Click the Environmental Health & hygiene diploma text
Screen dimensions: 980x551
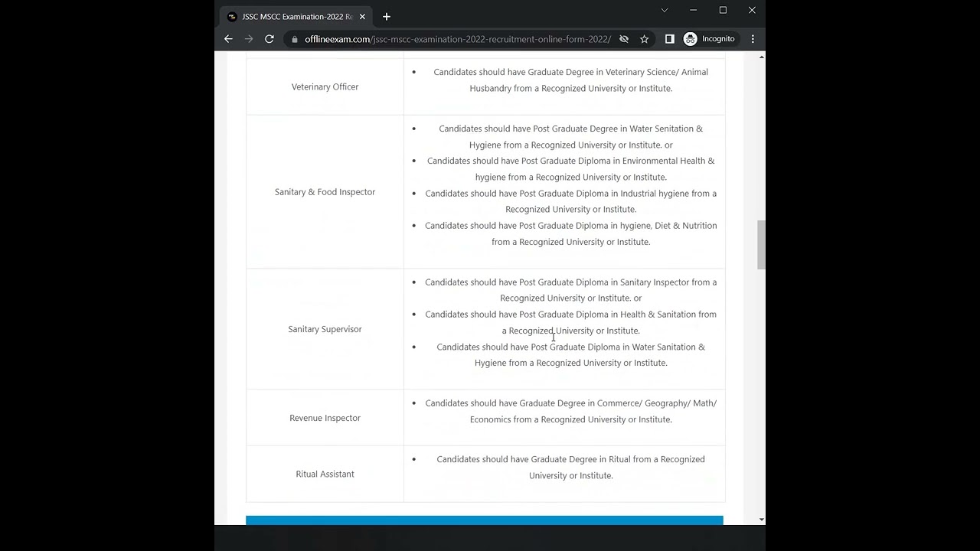click(x=571, y=169)
